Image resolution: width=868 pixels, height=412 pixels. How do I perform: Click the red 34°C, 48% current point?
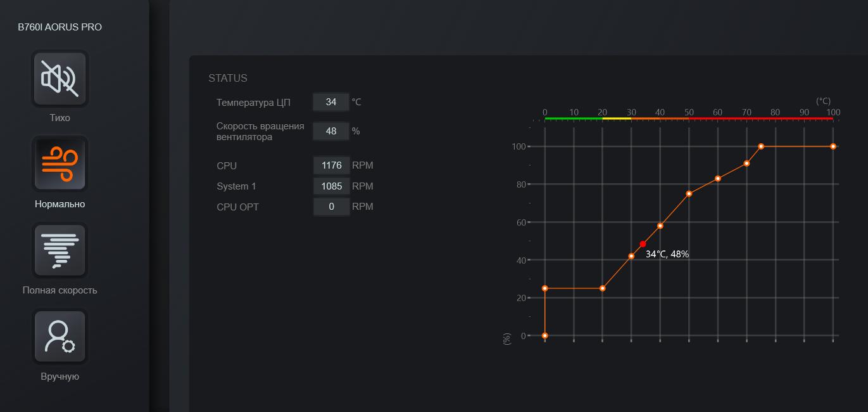point(643,244)
